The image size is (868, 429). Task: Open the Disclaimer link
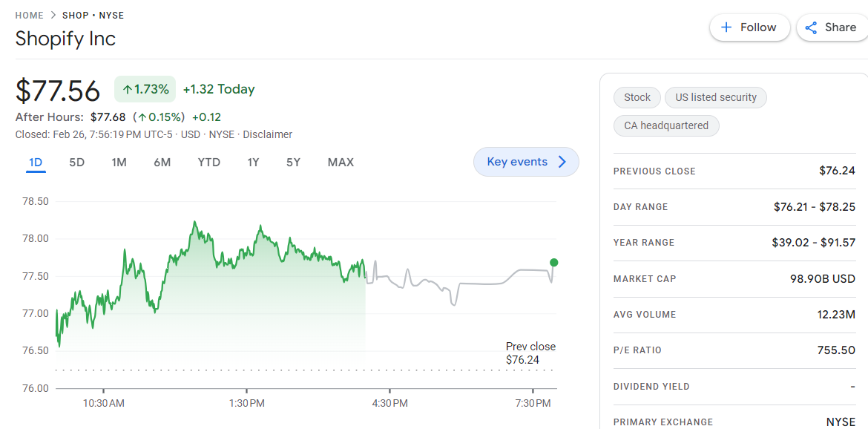[x=267, y=134]
